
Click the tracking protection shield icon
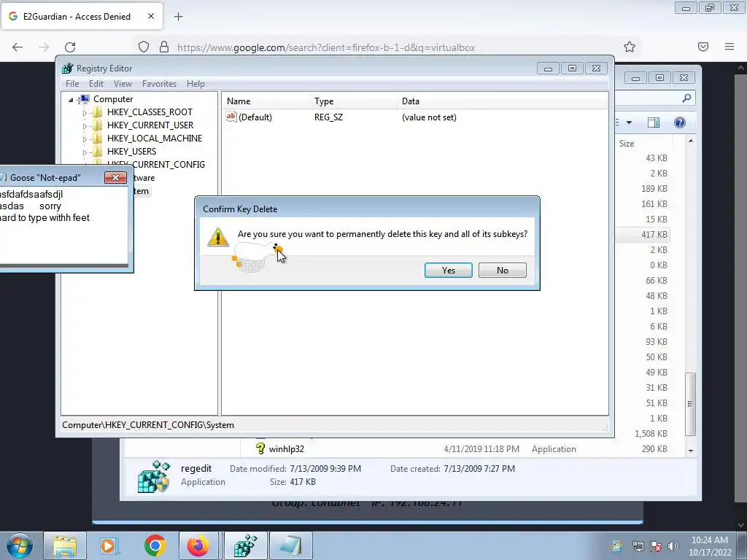[144, 47]
